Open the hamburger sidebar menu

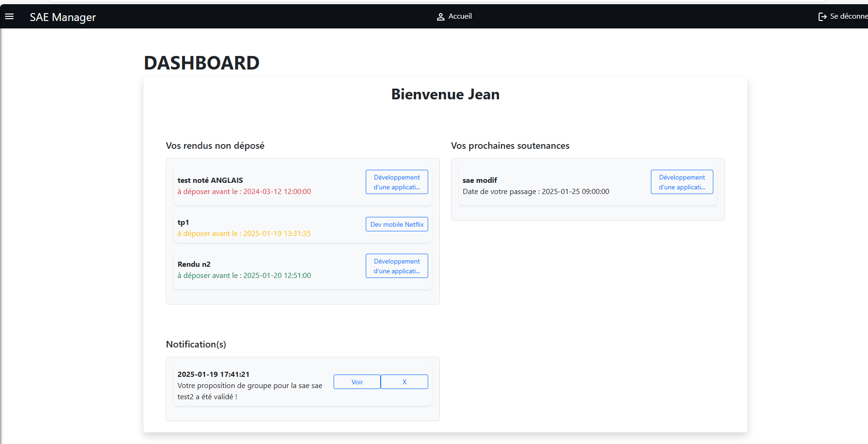coord(9,16)
